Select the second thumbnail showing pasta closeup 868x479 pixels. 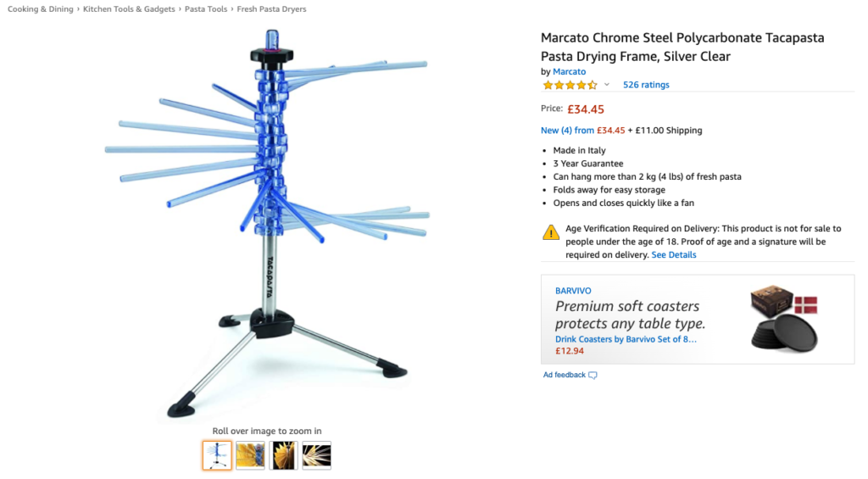250,455
